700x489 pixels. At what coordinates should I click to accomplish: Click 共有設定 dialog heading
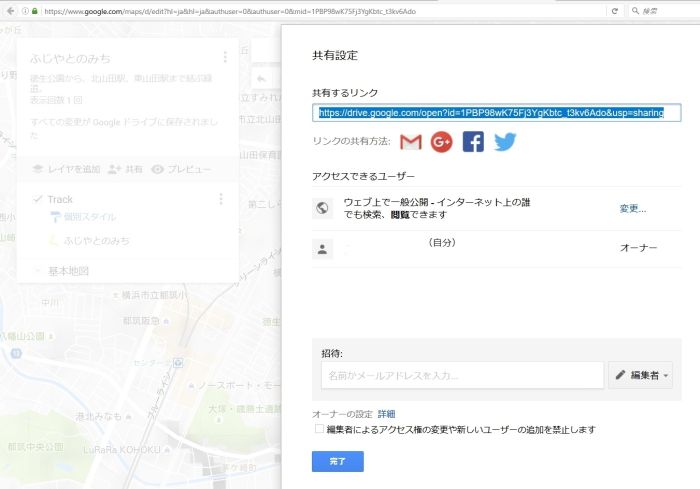click(x=335, y=55)
